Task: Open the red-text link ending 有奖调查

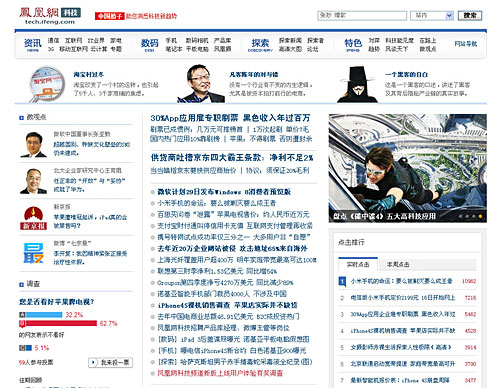Action: [220, 373]
